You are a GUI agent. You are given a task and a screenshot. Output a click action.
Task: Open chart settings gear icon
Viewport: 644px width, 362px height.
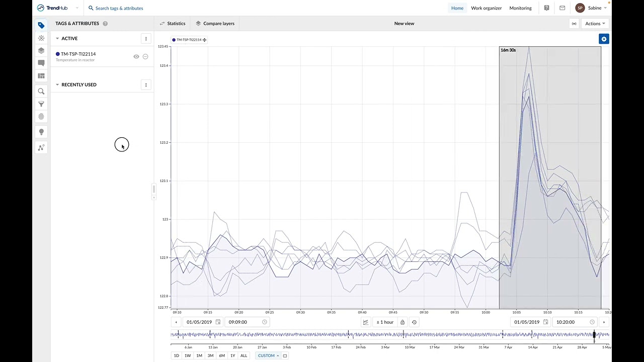pyautogui.click(x=604, y=39)
